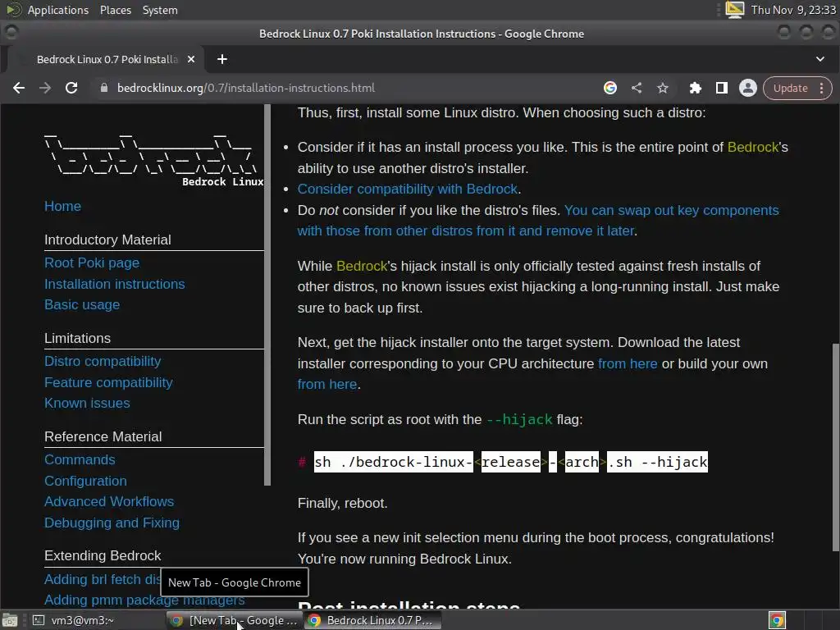Open Distro compatibility link
This screenshot has width=840, height=630.
point(103,362)
